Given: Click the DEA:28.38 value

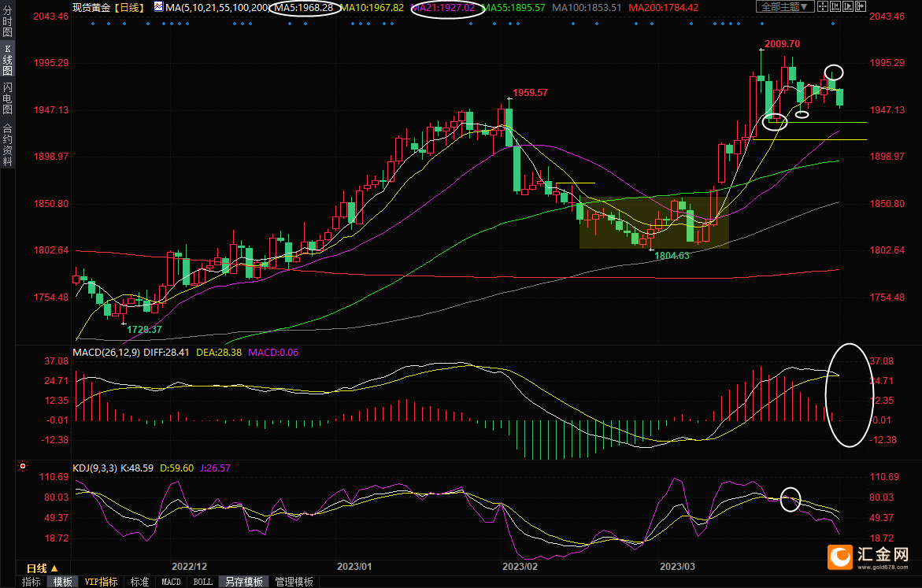Looking at the screenshot, I should point(219,352).
